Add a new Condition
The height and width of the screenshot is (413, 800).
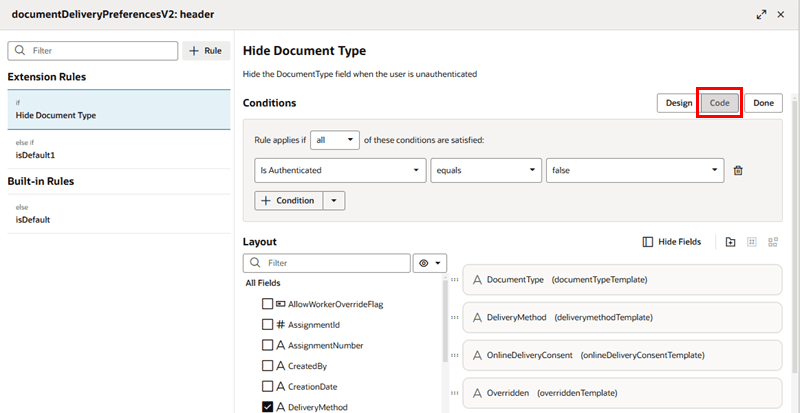point(288,201)
